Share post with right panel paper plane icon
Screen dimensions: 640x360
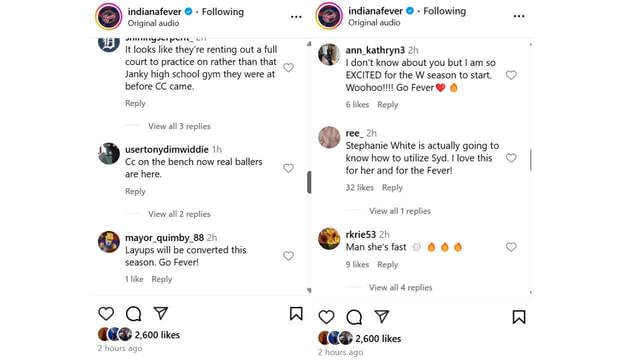click(x=382, y=316)
